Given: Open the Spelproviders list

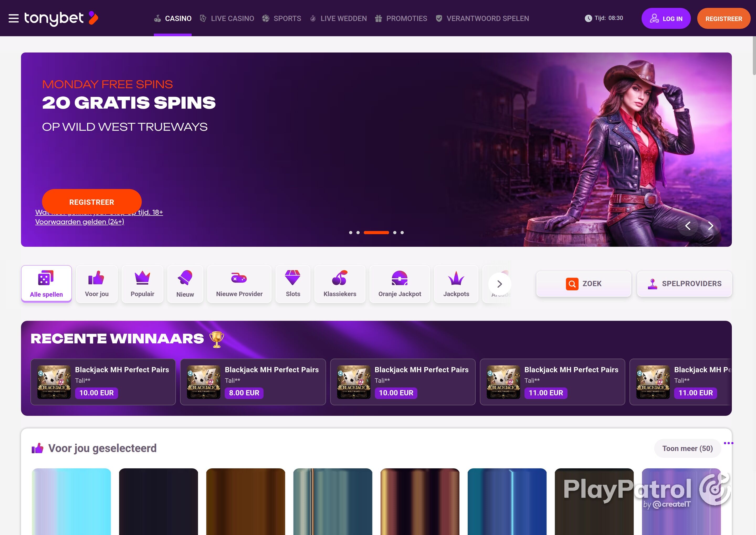Looking at the screenshot, I should point(684,284).
